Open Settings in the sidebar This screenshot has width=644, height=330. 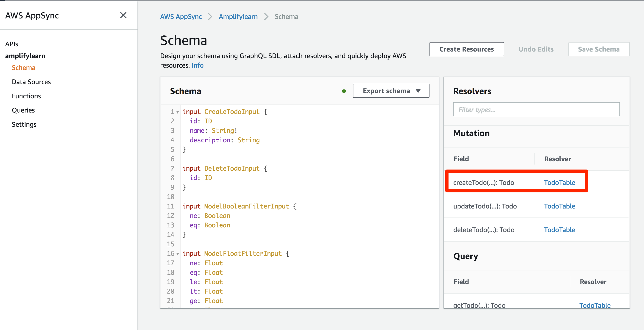(x=24, y=124)
